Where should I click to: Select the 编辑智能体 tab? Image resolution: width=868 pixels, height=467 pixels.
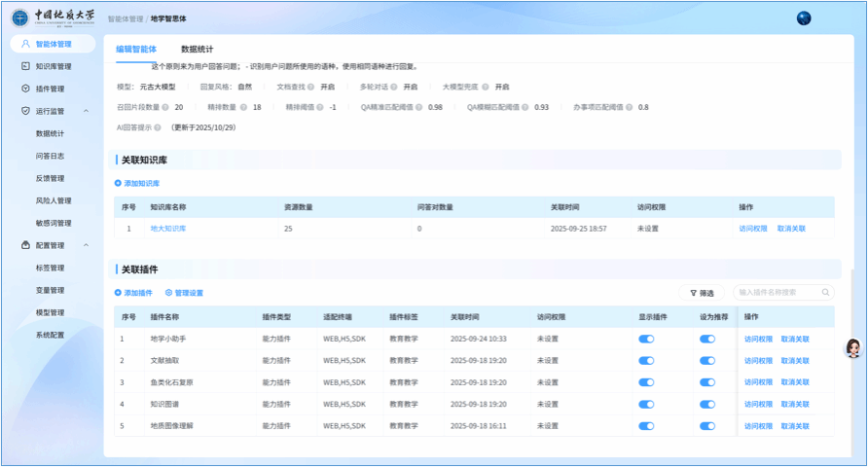coord(136,49)
